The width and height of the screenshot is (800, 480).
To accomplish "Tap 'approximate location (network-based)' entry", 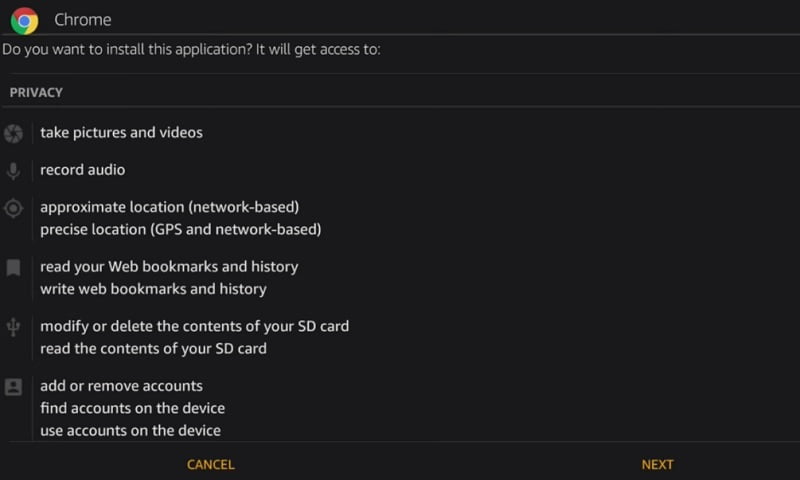I will 170,207.
